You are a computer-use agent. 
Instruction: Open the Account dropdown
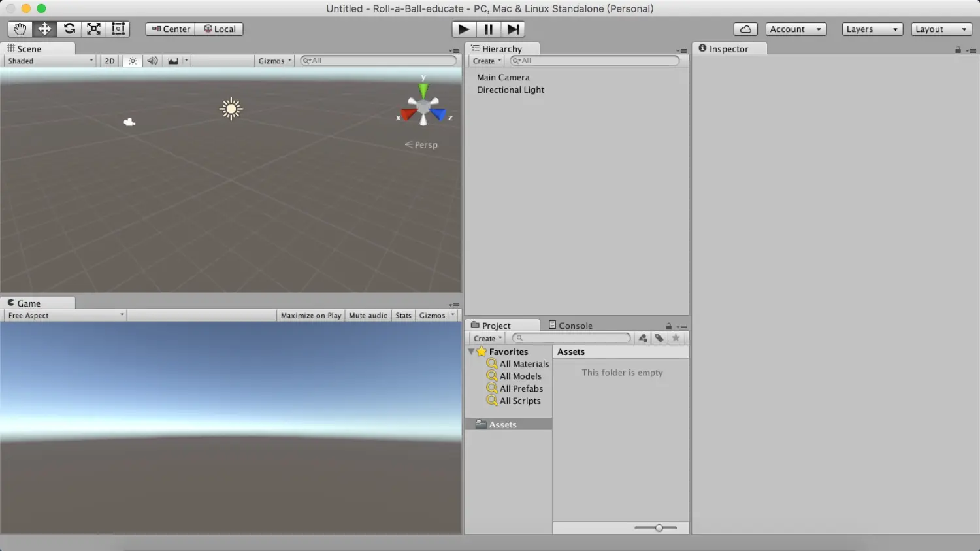point(796,29)
